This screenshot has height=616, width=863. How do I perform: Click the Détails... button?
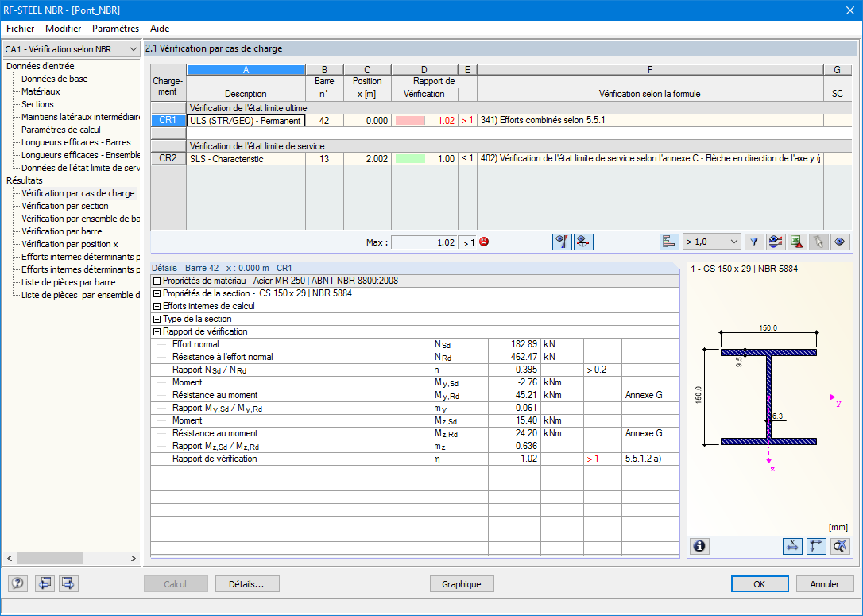click(x=247, y=584)
